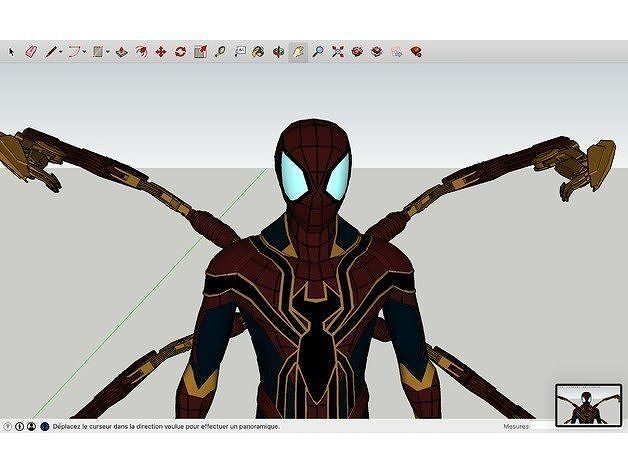
Task: Select the Rotate tool
Action: [x=181, y=52]
